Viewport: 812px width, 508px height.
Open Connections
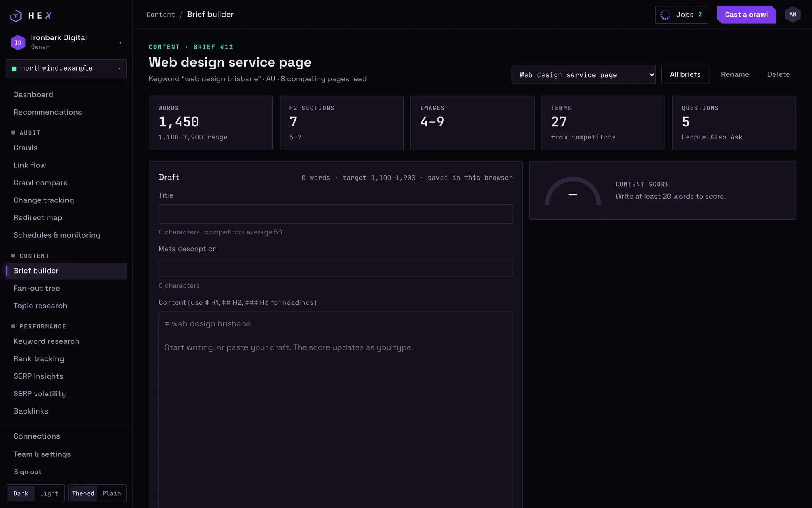click(66, 436)
